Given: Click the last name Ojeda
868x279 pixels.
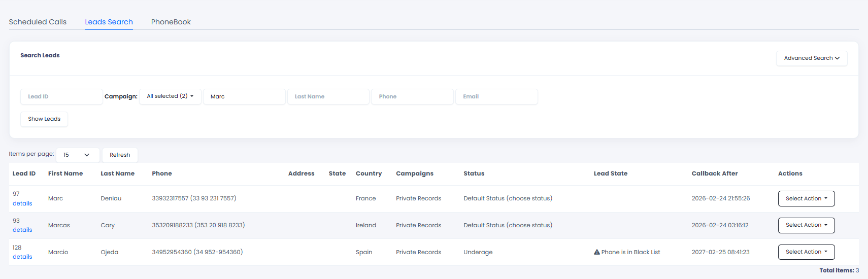Looking at the screenshot, I should (110, 252).
